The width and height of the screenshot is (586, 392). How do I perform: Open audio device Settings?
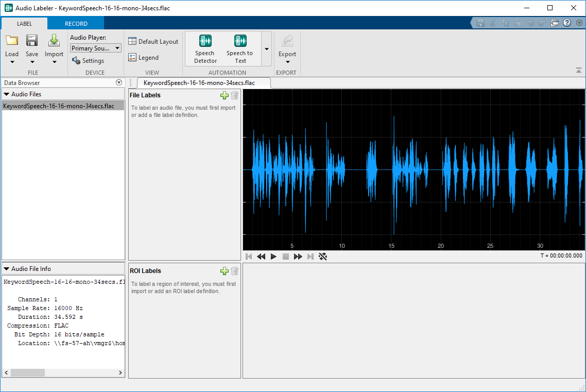(88, 61)
